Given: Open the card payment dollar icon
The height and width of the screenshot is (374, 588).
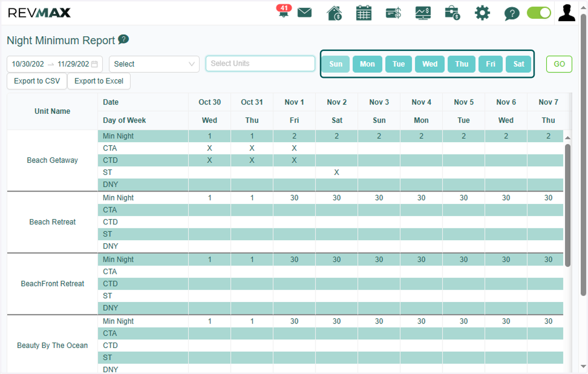Looking at the screenshot, I should (393, 13).
